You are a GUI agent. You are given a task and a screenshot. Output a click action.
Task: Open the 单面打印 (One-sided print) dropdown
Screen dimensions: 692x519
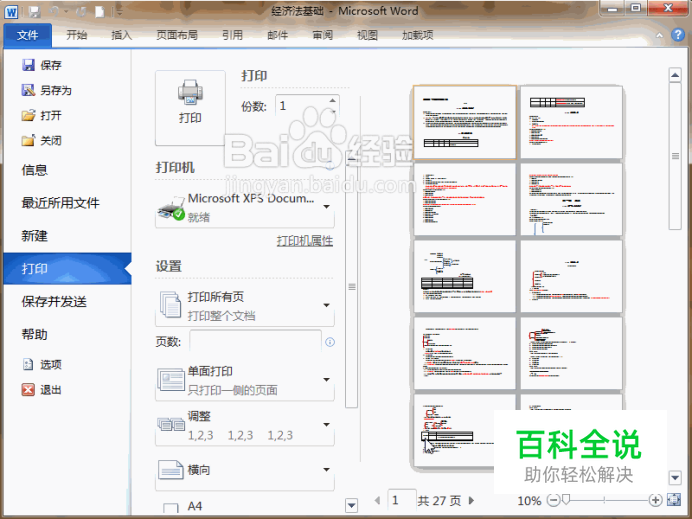(x=244, y=381)
